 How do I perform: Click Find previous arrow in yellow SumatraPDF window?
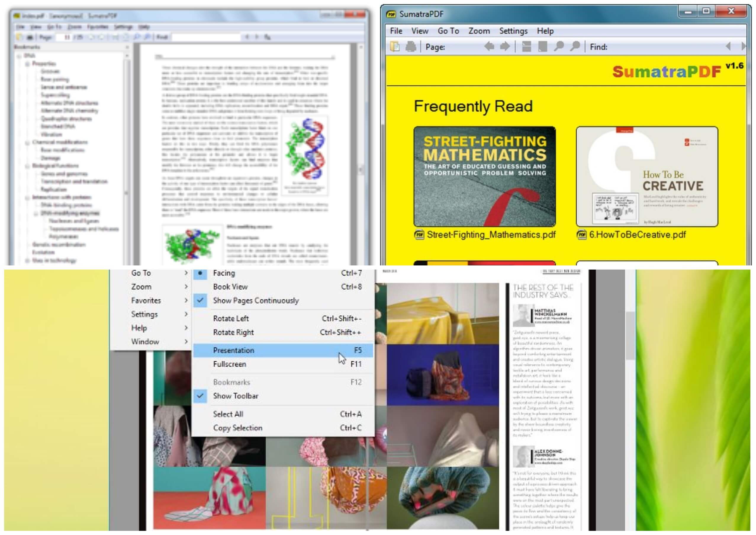[x=728, y=47]
